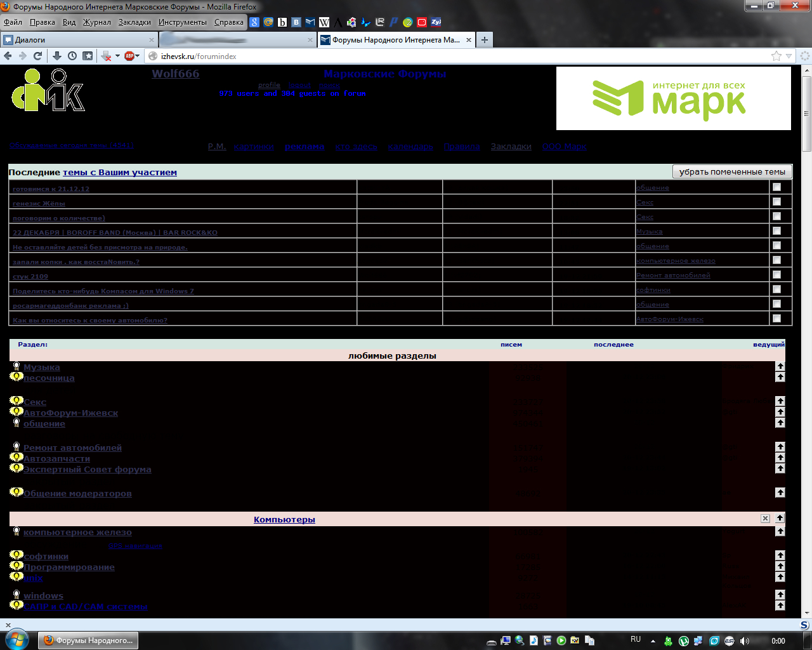
Task: Switch to the Диалоги tab
Action: [x=76, y=40]
